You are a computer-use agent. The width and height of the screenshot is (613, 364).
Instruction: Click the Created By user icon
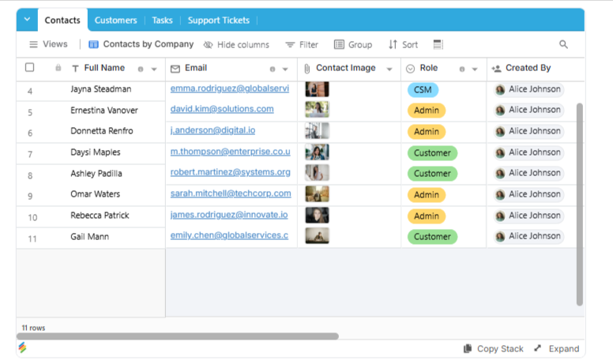497,69
